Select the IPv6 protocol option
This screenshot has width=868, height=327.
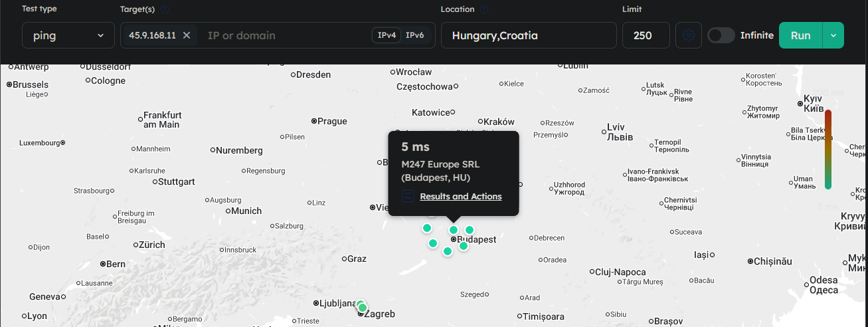[415, 35]
